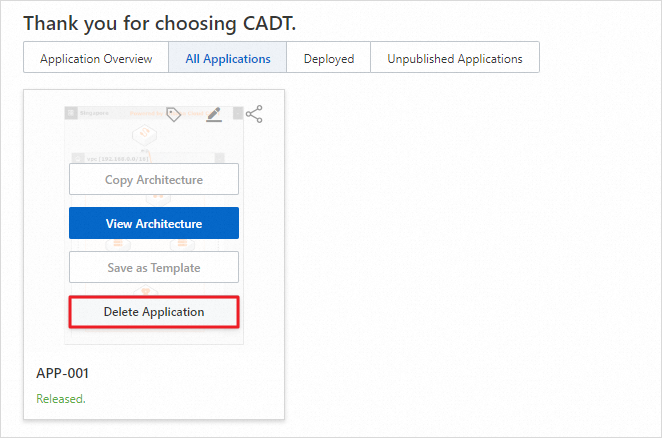Click the green Released status text
This screenshot has height=438, width=662.
click(x=61, y=399)
